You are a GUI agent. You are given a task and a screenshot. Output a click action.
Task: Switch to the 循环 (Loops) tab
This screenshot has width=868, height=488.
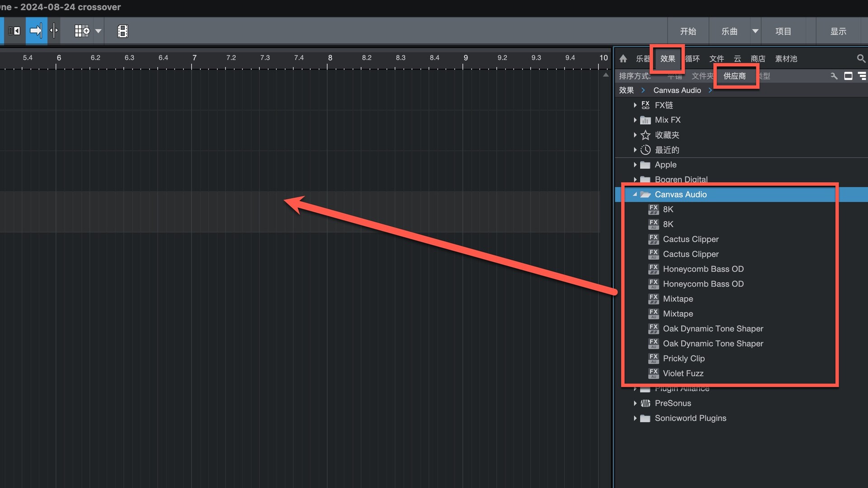(692, 59)
